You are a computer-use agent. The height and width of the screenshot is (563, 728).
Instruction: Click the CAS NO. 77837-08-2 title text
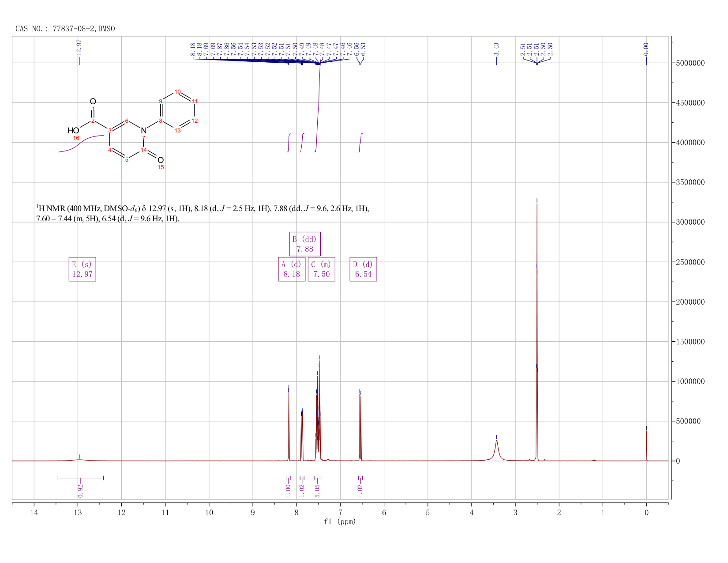tap(65, 29)
